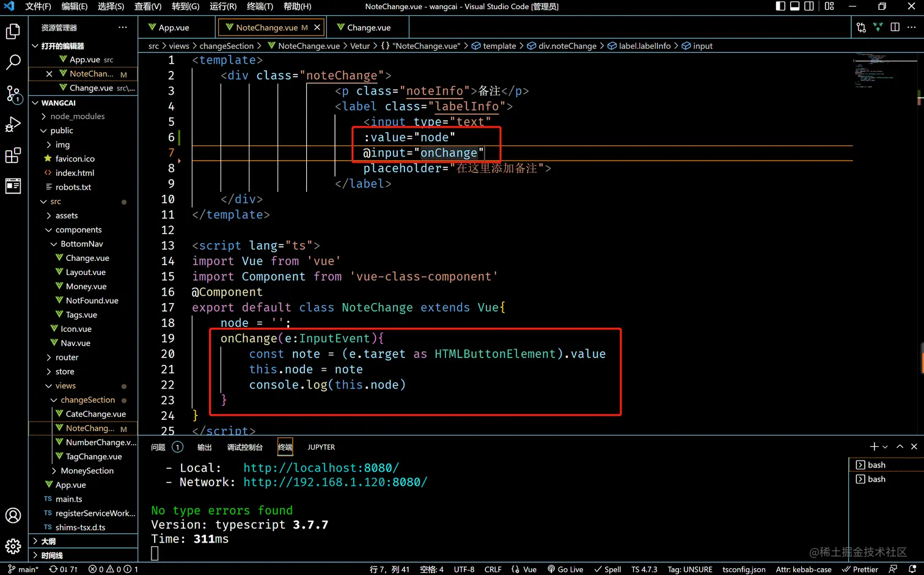The height and width of the screenshot is (575, 924).
Task: Open new terminal launch profile dropdown
Action: coord(885,447)
